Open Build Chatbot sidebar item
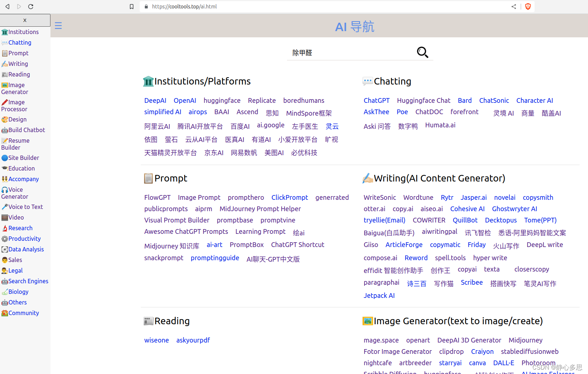This screenshot has height=374, width=588. tap(23, 130)
